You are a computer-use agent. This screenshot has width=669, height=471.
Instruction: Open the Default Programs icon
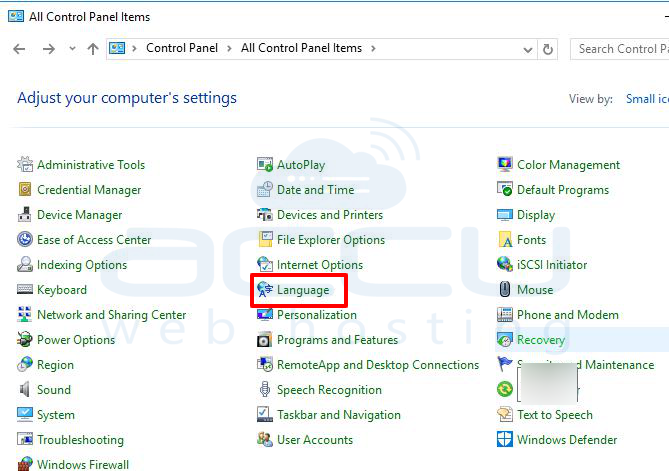click(505, 189)
